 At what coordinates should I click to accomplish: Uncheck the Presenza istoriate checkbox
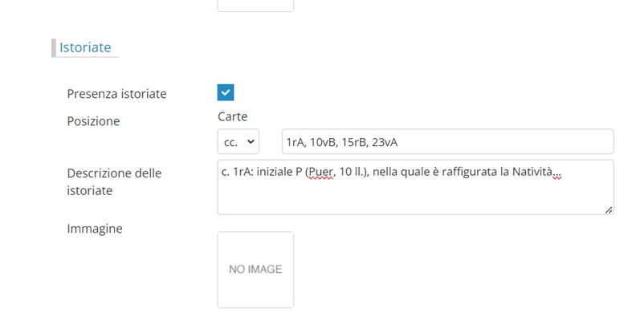click(226, 92)
